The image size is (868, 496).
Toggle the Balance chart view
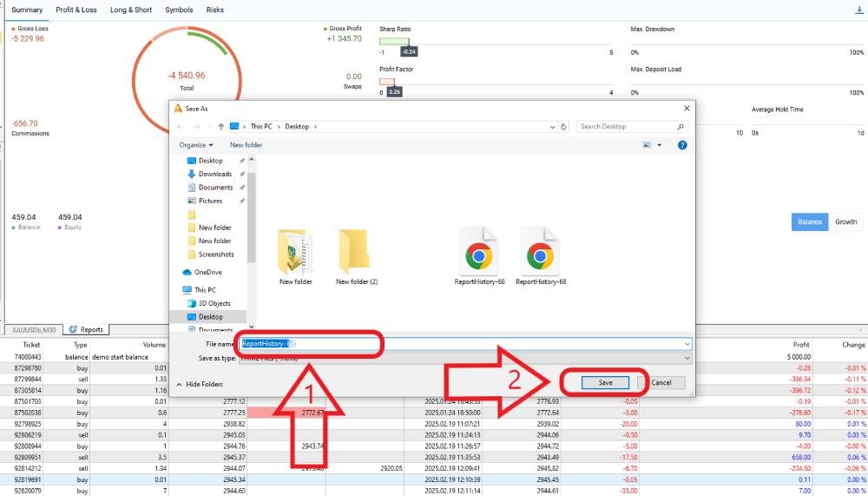[809, 222]
